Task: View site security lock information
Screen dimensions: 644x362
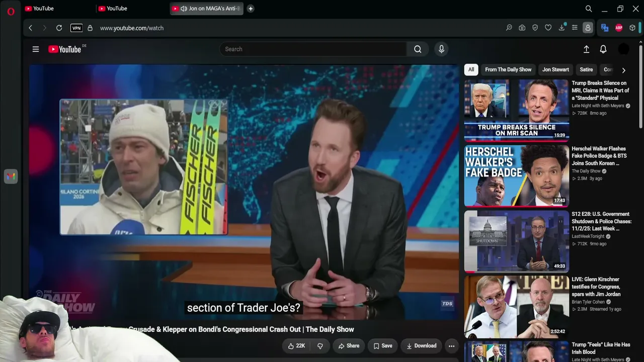Action: point(90,28)
